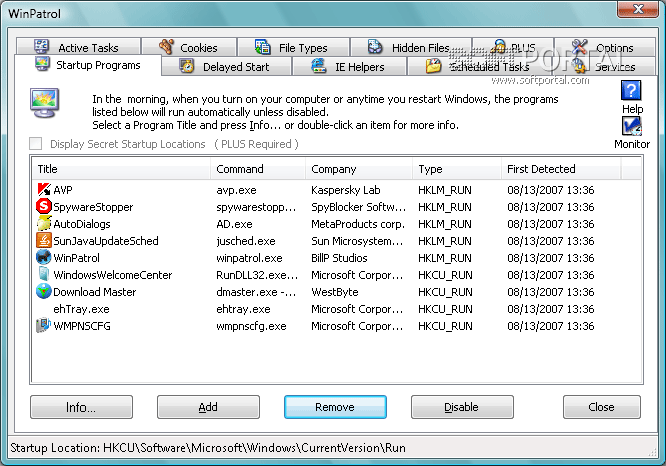Click the Monitor checkmark icon
This screenshot has width=666, height=466.
tap(632, 126)
